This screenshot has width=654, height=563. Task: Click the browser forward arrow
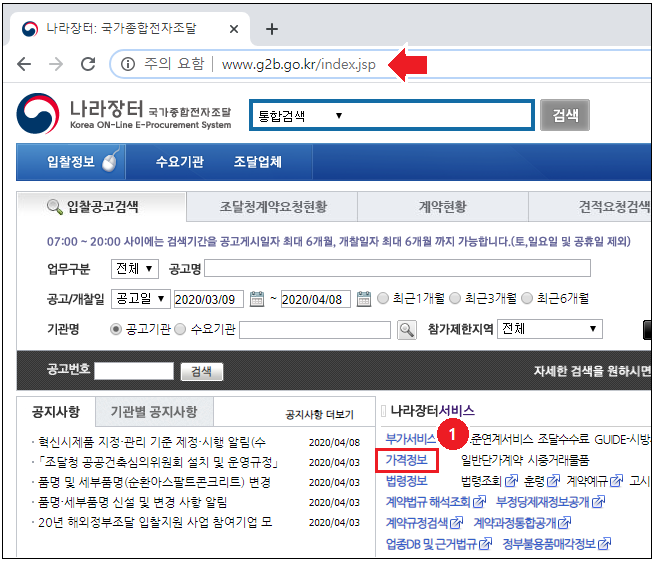56,64
